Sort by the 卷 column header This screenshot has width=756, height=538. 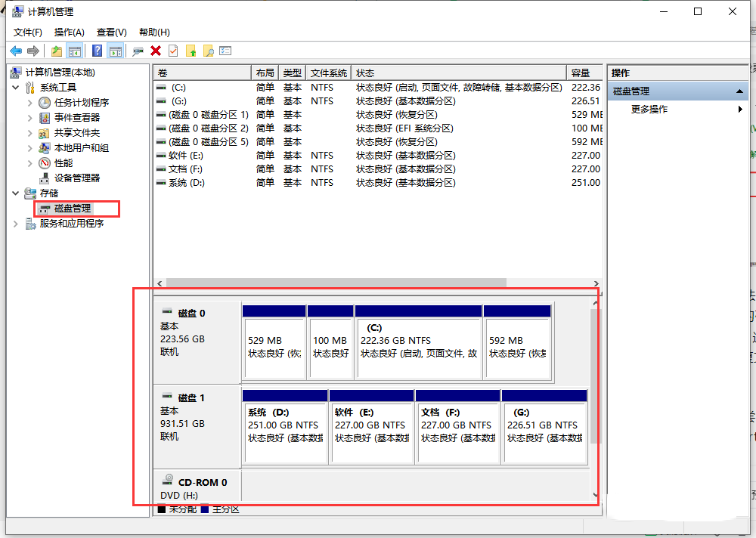click(x=203, y=73)
